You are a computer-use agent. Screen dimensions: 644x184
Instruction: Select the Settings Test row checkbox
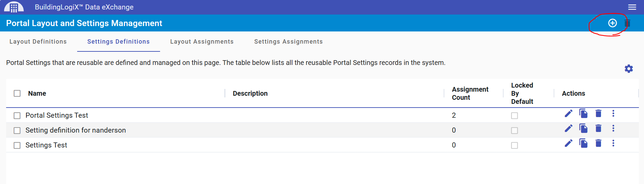[17, 145]
